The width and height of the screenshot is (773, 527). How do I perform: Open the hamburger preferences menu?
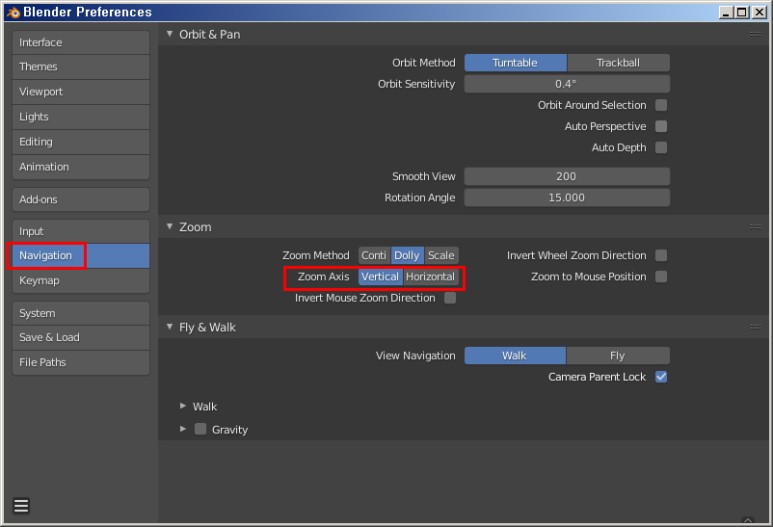pyautogui.click(x=21, y=505)
